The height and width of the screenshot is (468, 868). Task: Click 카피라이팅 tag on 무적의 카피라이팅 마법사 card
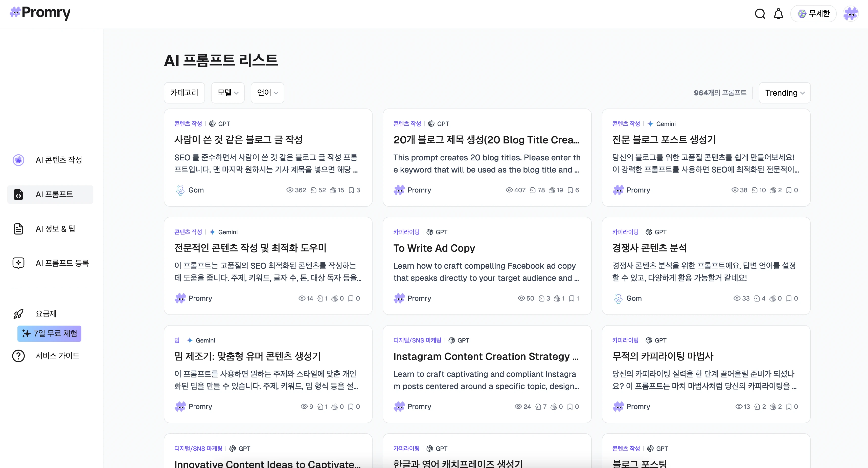(625, 340)
